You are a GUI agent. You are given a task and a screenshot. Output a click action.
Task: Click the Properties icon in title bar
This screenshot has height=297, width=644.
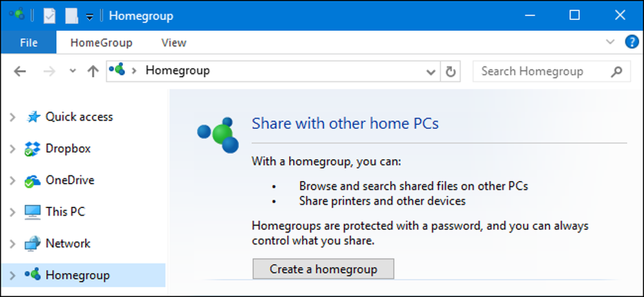coord(50,16)
